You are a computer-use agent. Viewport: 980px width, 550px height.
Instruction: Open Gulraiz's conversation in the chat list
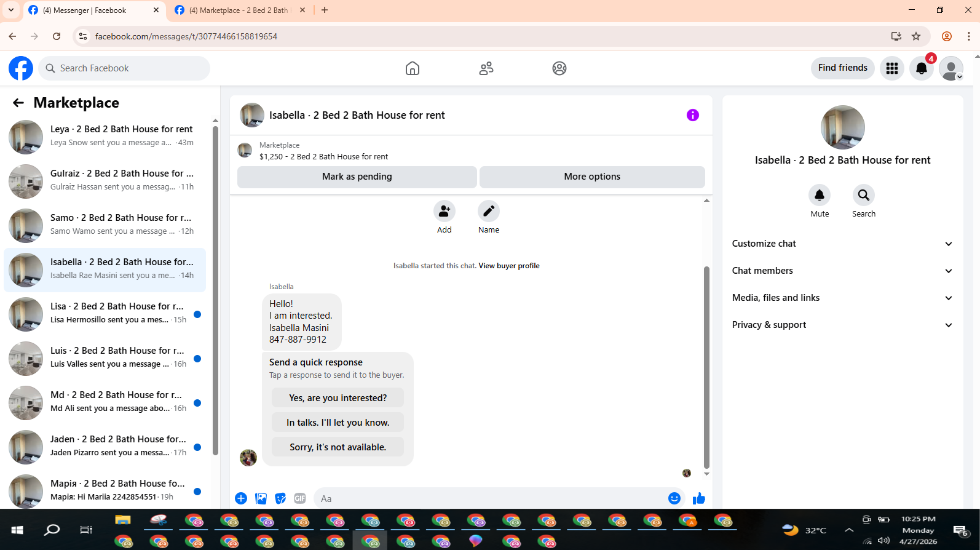pyautogui.click(x=105, y=180)
